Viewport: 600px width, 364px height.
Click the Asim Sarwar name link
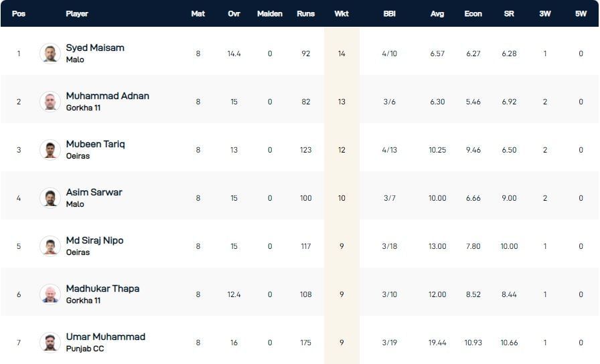(x=94, y=193)
